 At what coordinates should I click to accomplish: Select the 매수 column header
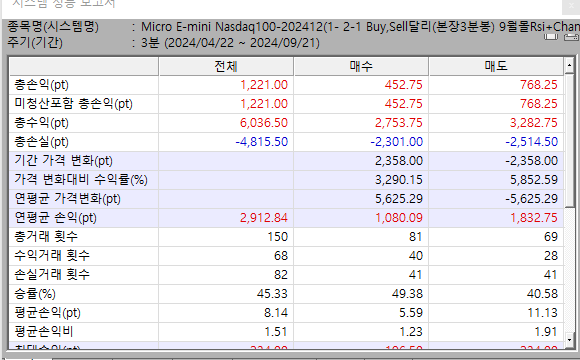361,66
